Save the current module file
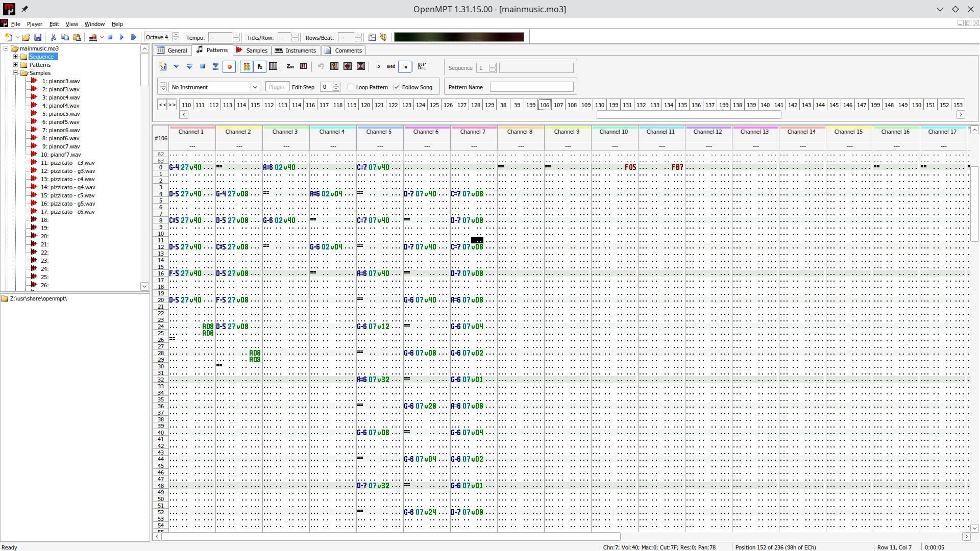 38,37
